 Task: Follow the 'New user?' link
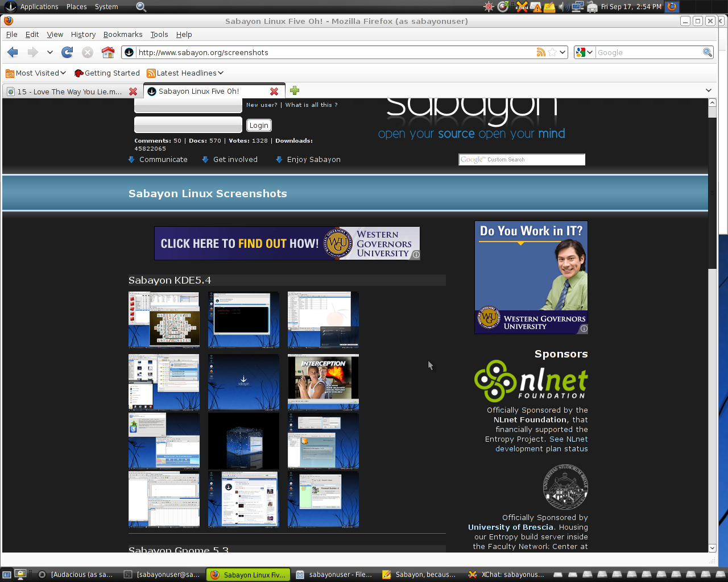coord(262,105)
